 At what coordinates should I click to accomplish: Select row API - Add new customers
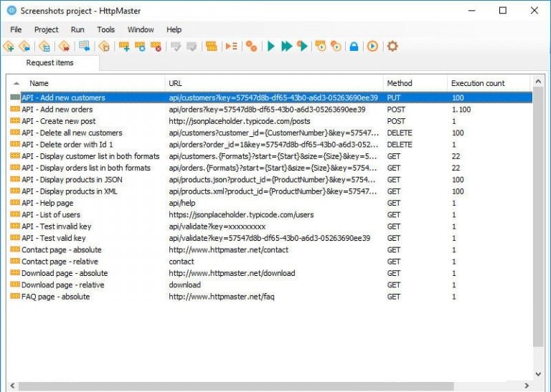(270, 97)
